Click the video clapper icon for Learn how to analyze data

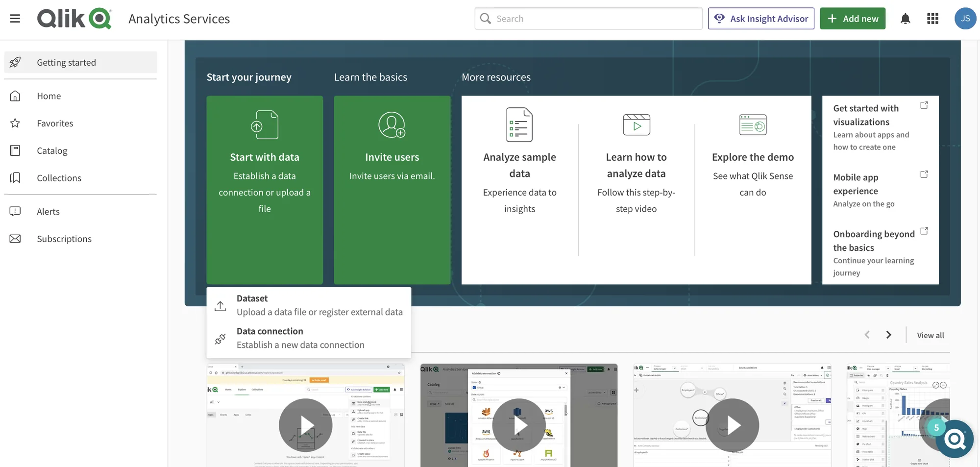[x=637, y=125]
